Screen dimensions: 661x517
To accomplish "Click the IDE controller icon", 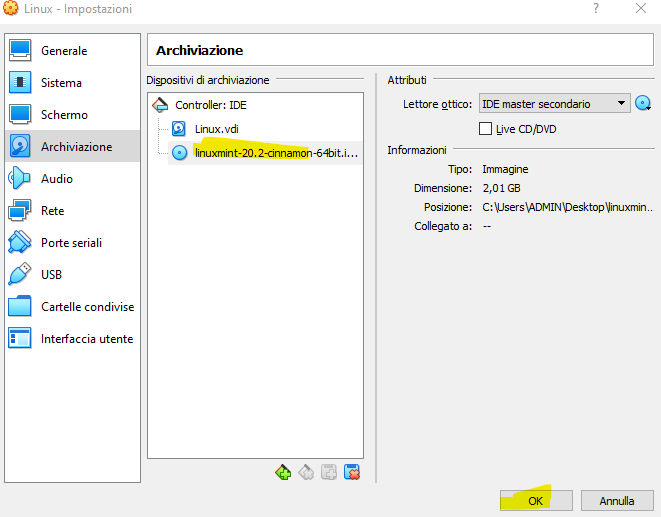I will tap(160, 105).
